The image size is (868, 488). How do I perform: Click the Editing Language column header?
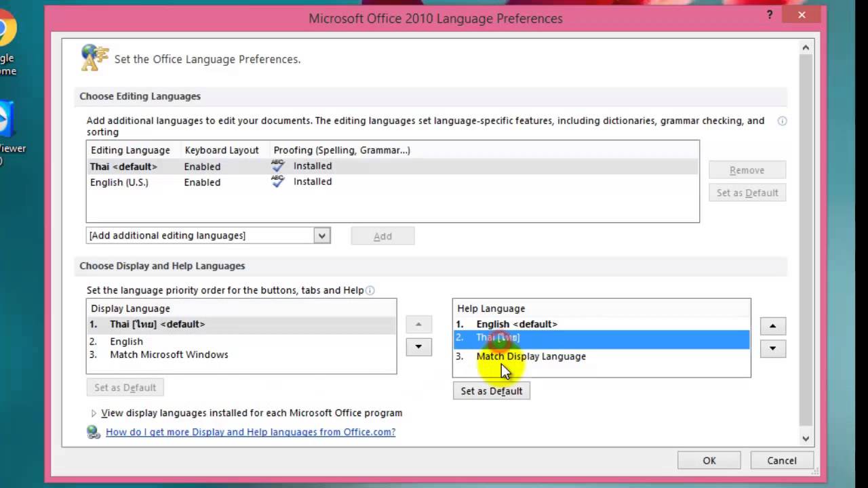130,150
